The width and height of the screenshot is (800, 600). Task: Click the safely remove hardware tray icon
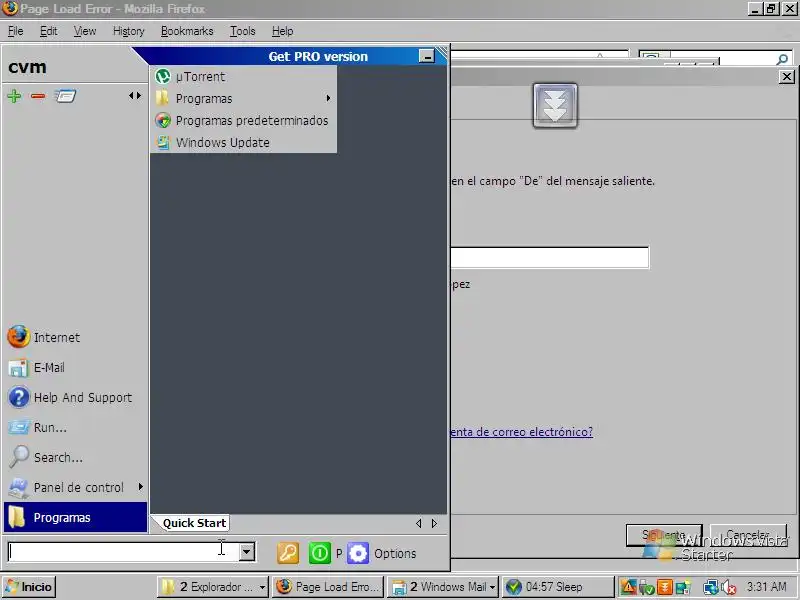point(646,588)
